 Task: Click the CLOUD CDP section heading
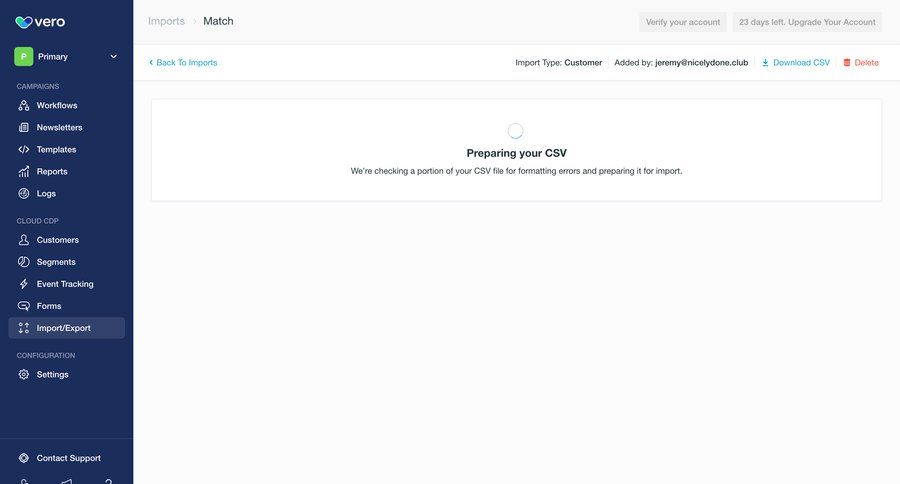(37, 221)
